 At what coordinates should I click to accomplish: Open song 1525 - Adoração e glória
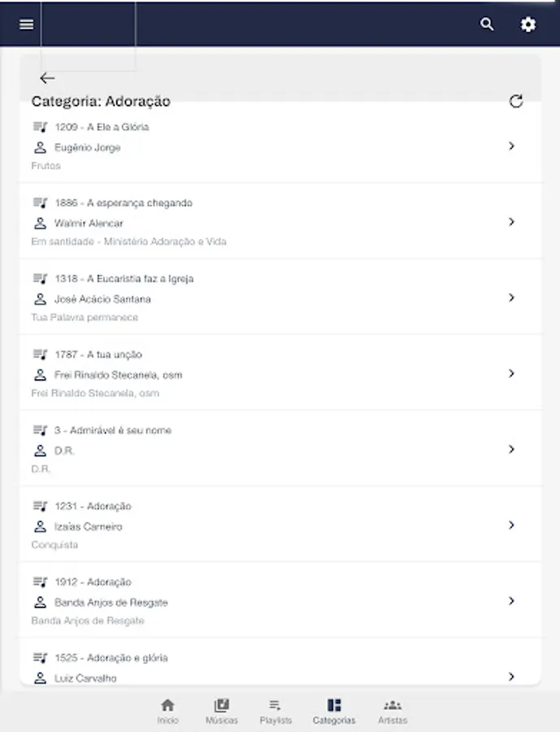111,657
